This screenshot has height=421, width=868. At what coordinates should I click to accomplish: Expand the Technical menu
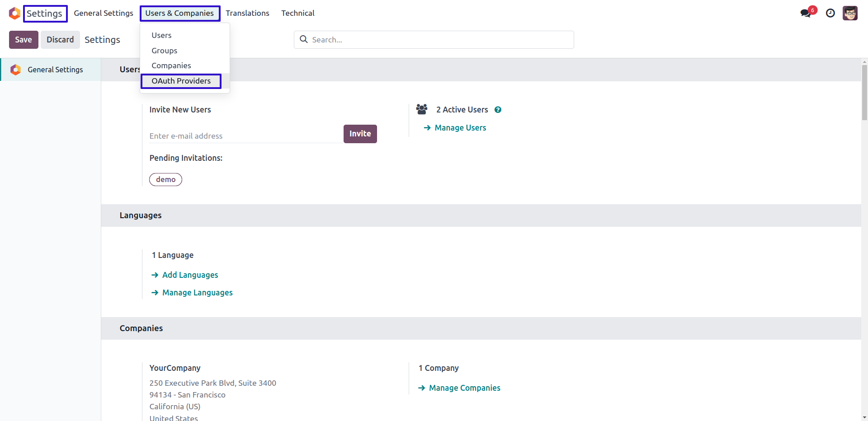(297, 14)
